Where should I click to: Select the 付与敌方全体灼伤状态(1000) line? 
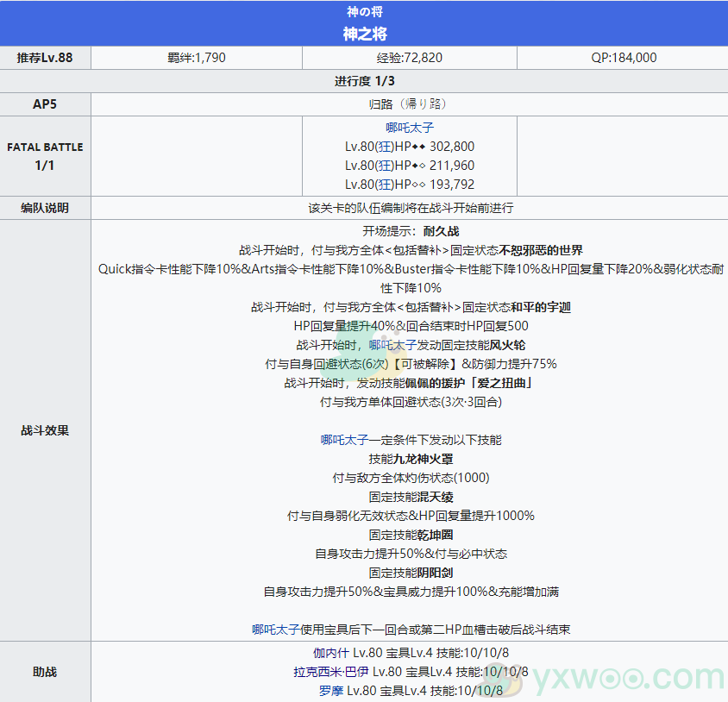pos(411,478)
